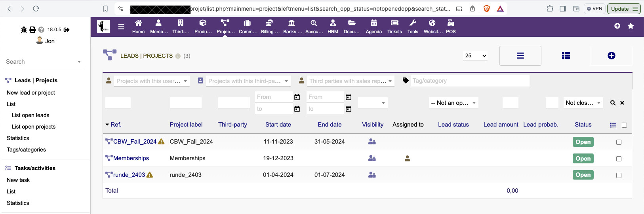Open Start date From calendar picker
Viewport: 644px width, 214px height.
(297, 97)
